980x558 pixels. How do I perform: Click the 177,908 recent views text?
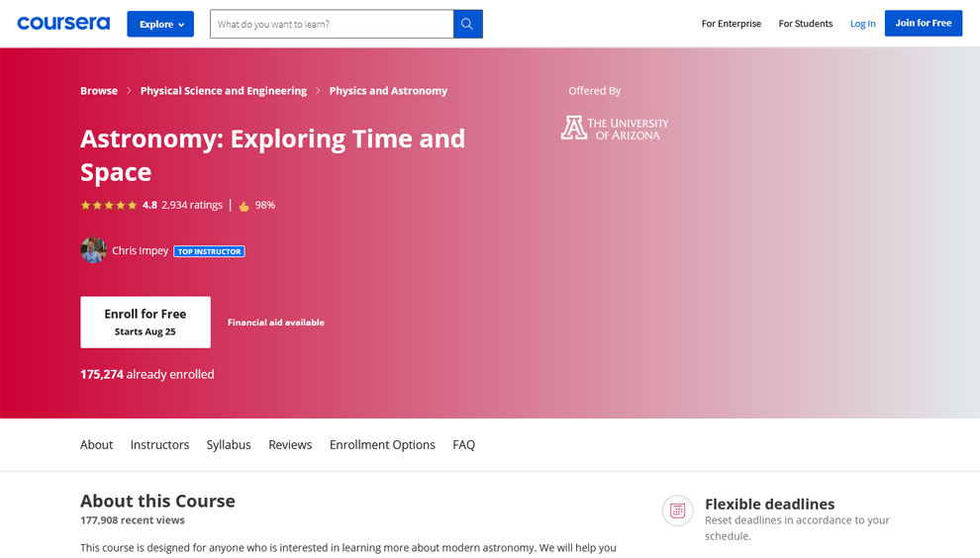click(x=132, y=519)
